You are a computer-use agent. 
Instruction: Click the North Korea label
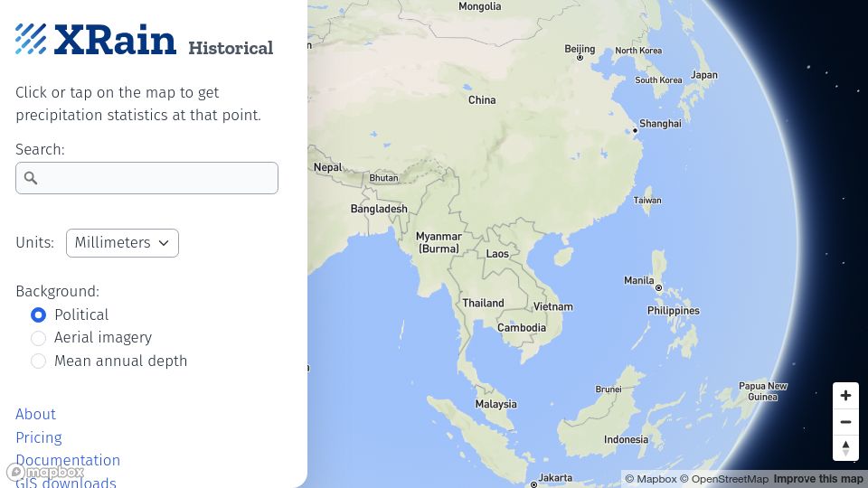[638, 51]
